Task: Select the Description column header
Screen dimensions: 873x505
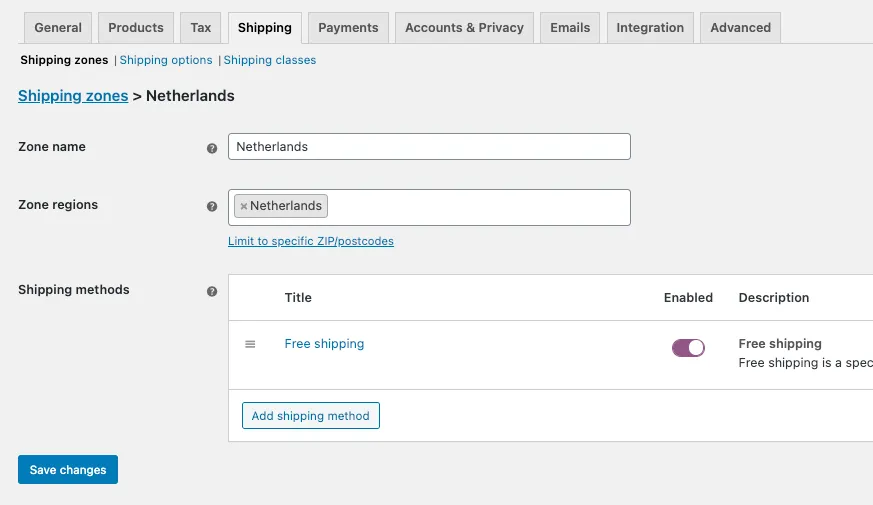Action: coord(774,298)
